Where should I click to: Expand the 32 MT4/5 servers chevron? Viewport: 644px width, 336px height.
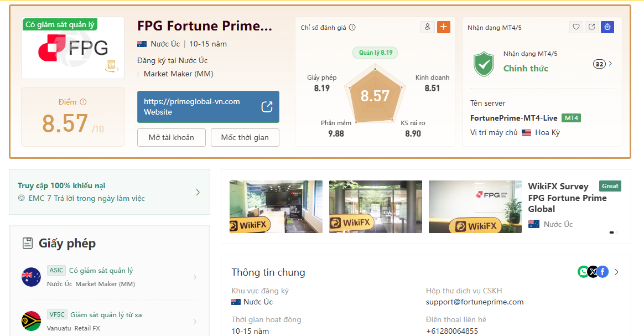[x=610, y=64]
